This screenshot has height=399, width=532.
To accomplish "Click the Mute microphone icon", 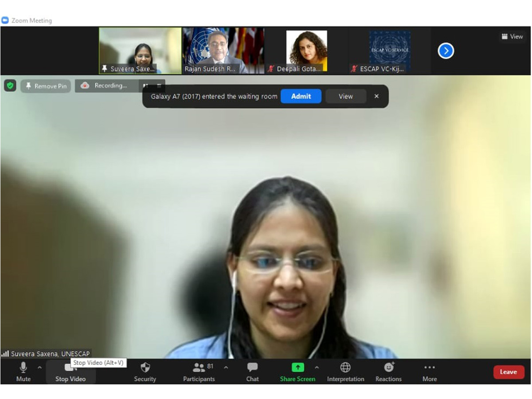I will (23, 368).
